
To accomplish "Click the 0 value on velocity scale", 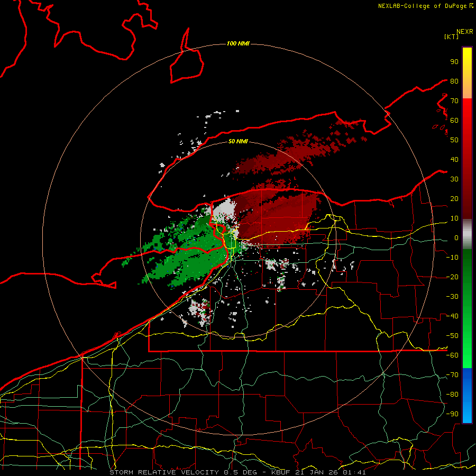I will click(x=456, y=238).
